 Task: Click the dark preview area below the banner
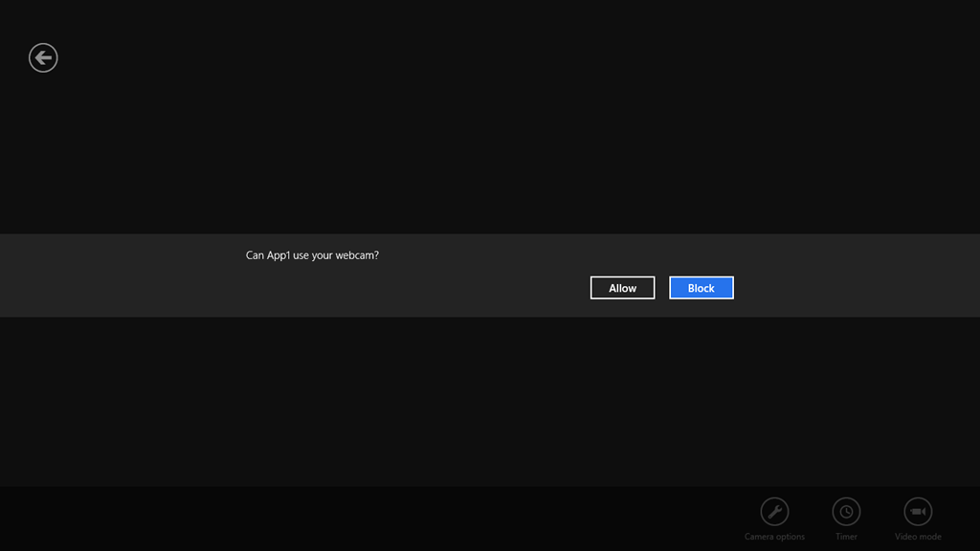click(490, 402)
